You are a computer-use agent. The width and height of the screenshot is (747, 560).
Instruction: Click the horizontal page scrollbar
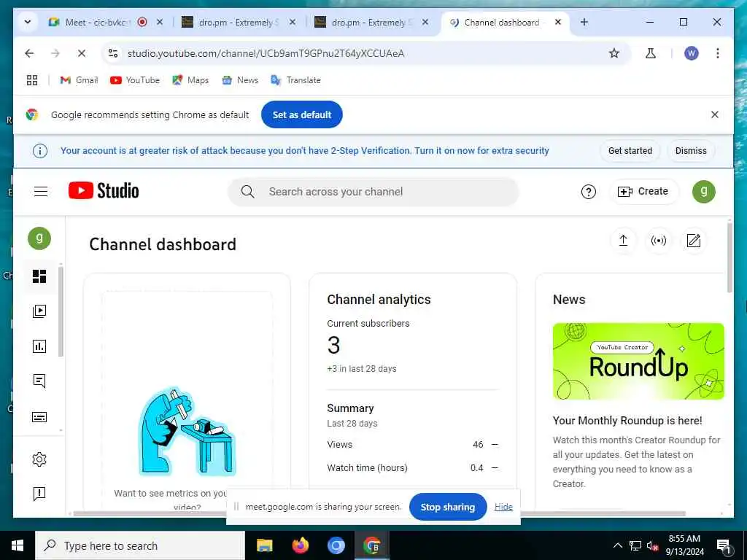pyautogui.click(x=379, y=514)
